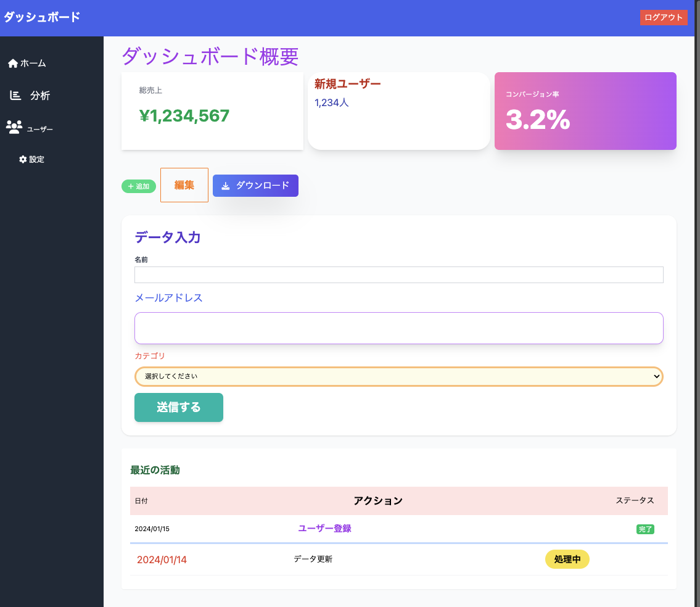
Task: Focus the メールアドレス input field
Action: (398, 328)
